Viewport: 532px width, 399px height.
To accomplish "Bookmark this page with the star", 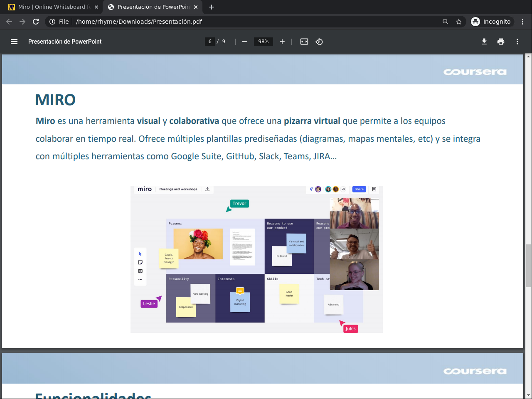I will tap(459, 22).
